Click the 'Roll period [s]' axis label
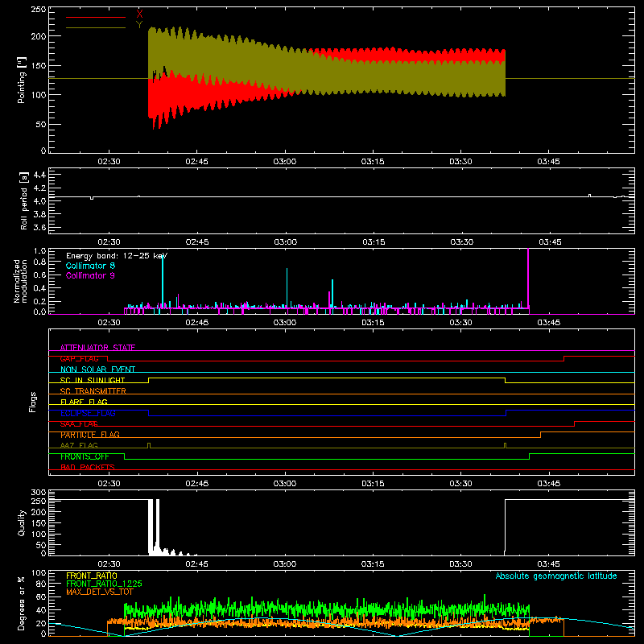 click(x=23, y=200)
